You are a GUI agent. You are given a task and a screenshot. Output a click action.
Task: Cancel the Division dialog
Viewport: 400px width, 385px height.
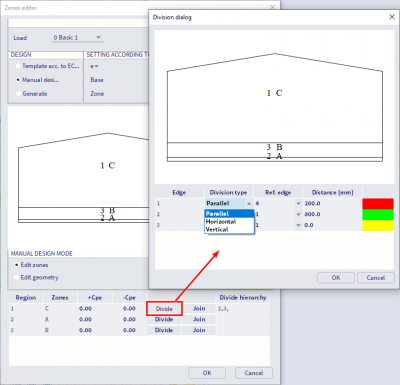click(376, 278)
